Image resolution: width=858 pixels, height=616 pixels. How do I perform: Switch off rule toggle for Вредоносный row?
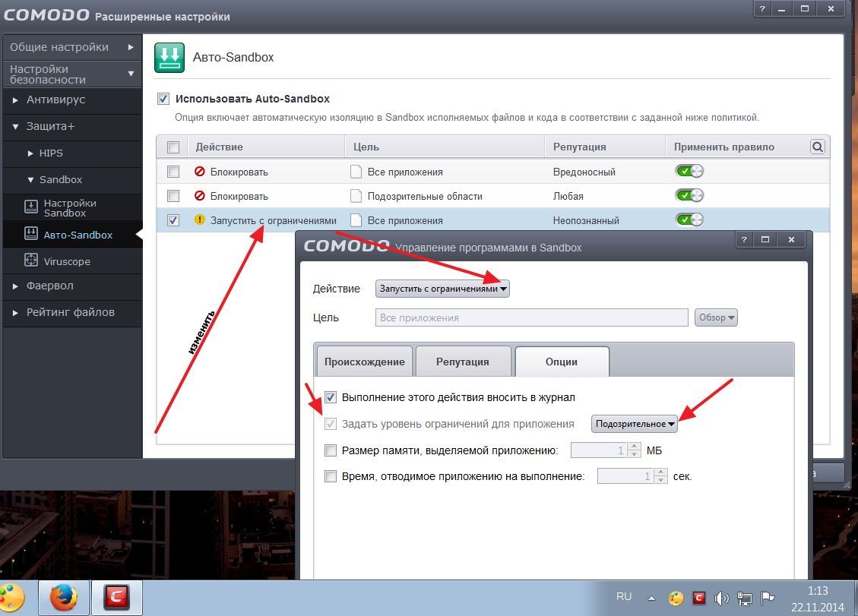coord(689,171)
